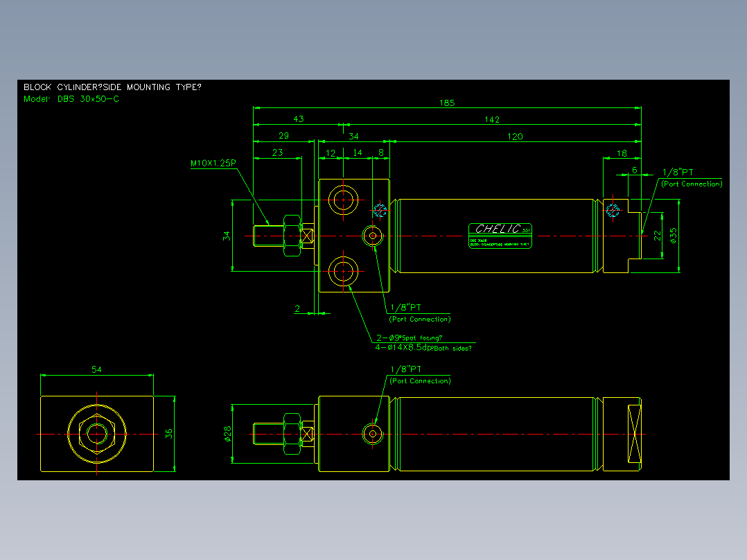This screenshot has height=560, width=747.
Task: Select the "36" height dimension
Action: (x=168, y=434)
